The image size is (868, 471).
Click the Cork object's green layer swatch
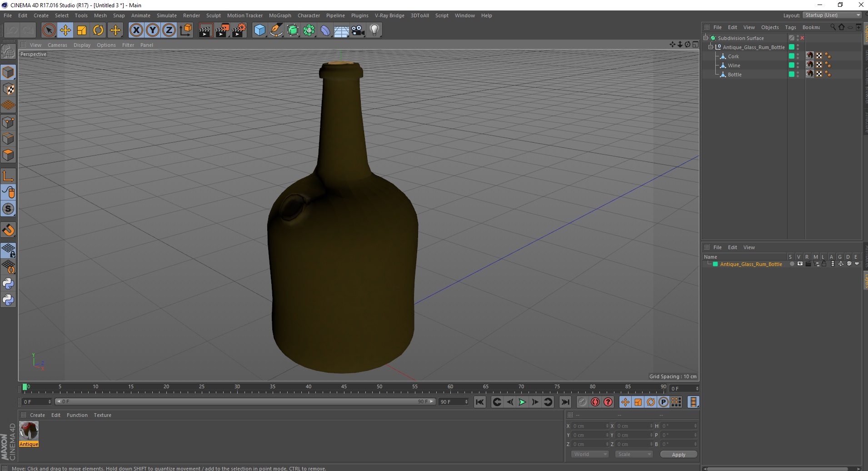pyautogui.click(x=792, y=56)
